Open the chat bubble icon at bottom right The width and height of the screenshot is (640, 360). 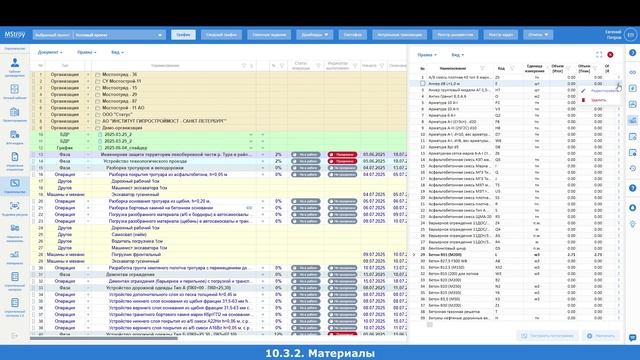(x=633, y=338)
